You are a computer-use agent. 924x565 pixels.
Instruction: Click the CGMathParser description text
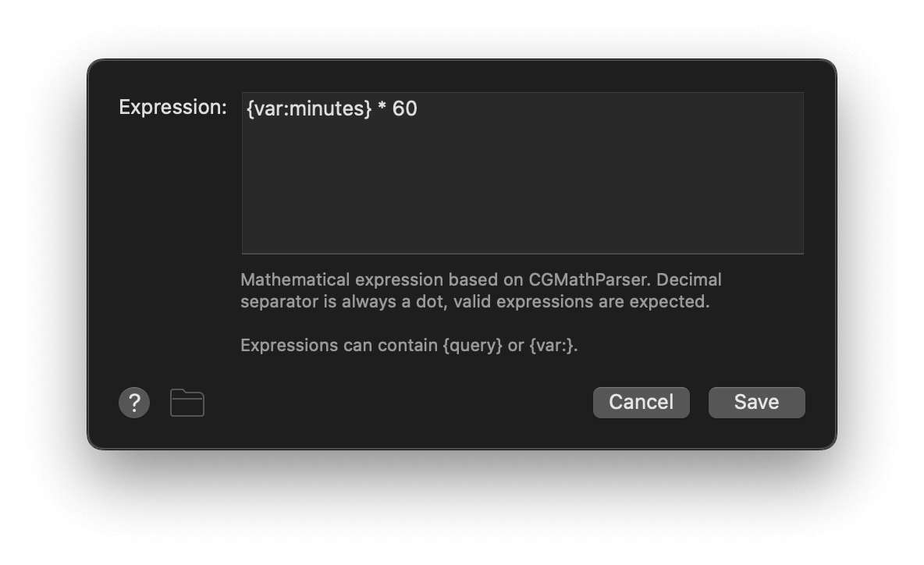(481, 290)
